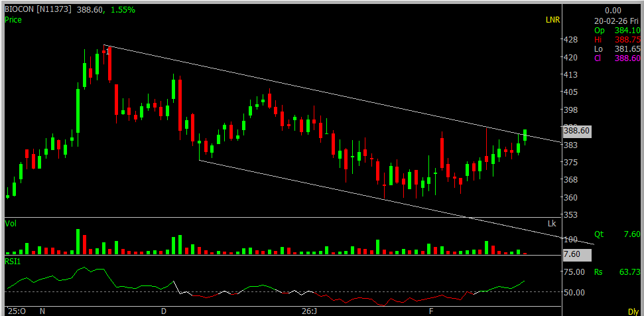This screenshot has width=644, height=316.
Task: Click the 353 price axis label
Action: [x=571, y=214]
